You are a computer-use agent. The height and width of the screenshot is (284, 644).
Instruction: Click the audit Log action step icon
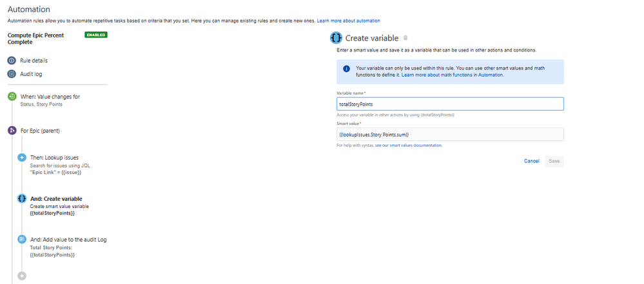tap(22, 240)
